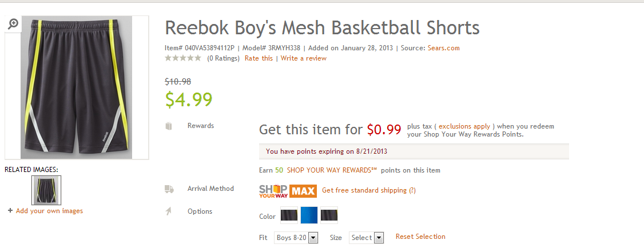Click the Rewards tag icon
This screenshot has width=644, height=248.
168,126
